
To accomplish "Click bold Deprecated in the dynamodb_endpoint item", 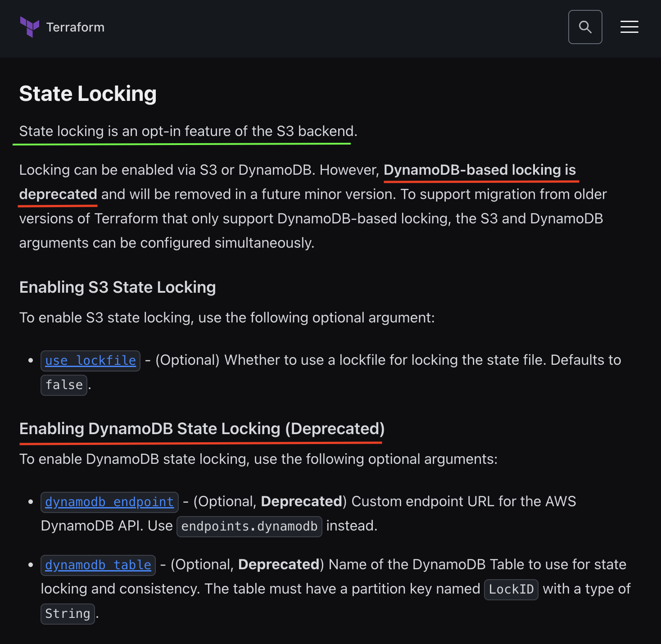I will click(301, 501).
